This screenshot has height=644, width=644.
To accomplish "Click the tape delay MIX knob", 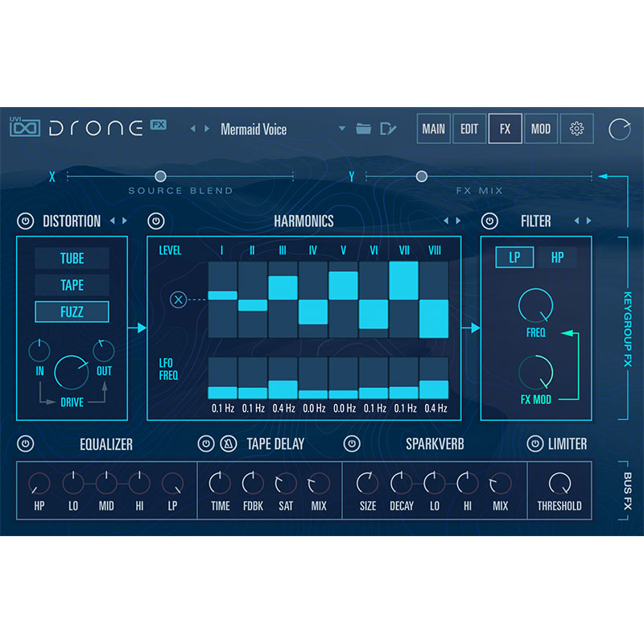I will pos(319,484).
